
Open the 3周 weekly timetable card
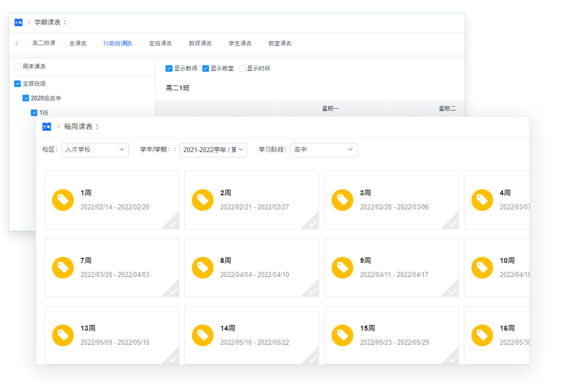click(391, 199)
